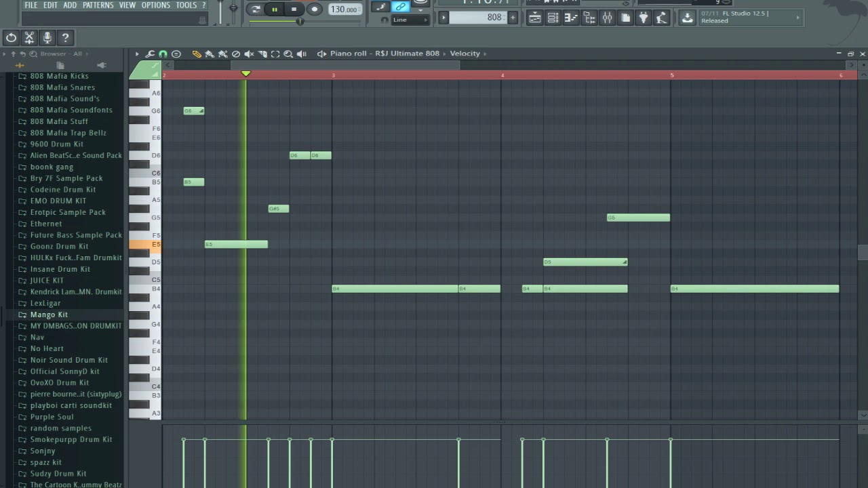Toggle the headphone icon beside Line
Viewport: 868px width, 488px height.
point(384,20)
